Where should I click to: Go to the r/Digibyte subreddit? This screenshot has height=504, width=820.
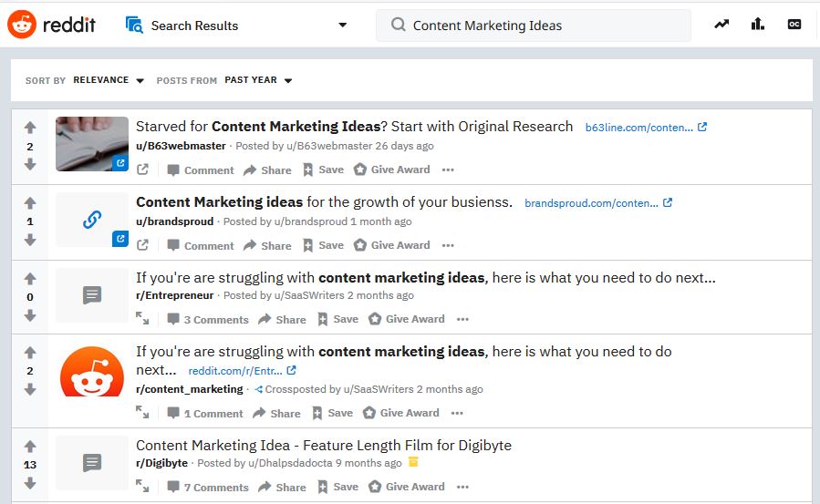(161, 463)
